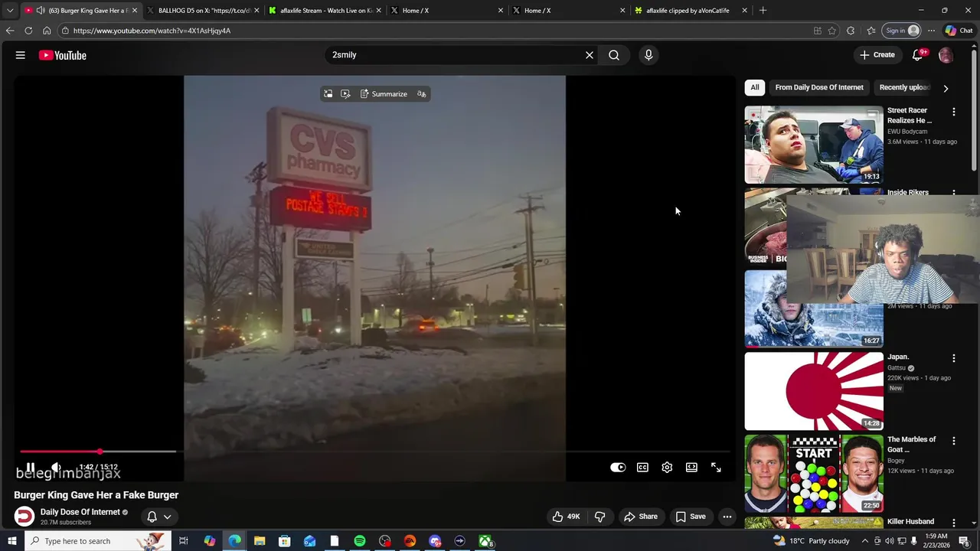Save the video to a playlist

(x=691, y=517)
